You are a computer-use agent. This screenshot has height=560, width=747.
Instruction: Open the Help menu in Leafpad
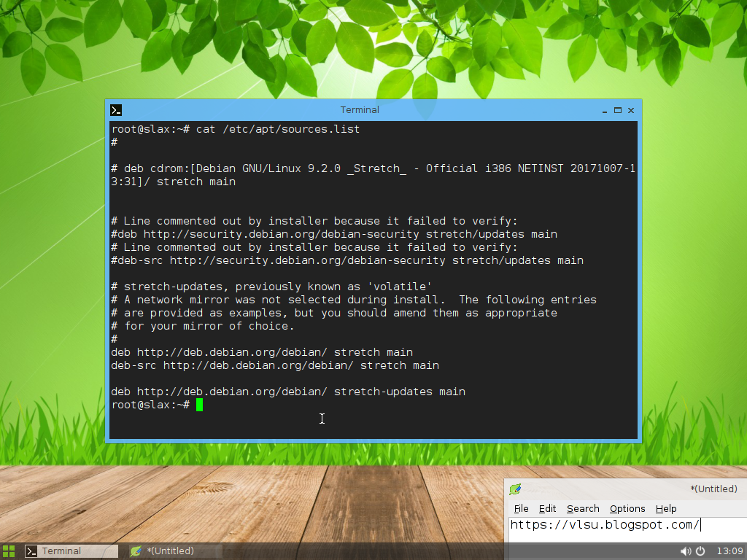(x=666, y=508)
